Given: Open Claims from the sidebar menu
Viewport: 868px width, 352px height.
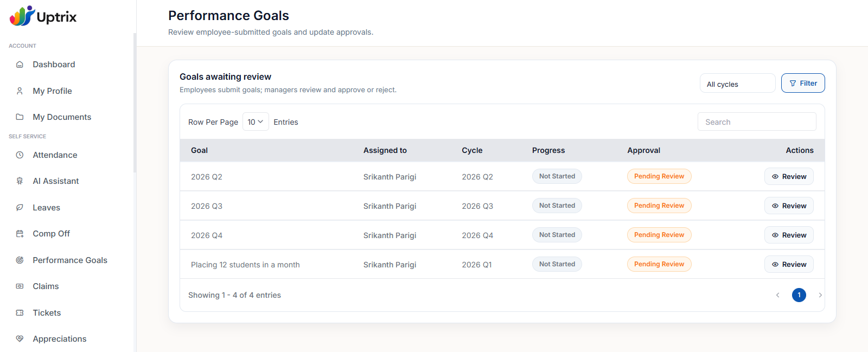Looking at the screenshot, I should (x=46, y=286).
